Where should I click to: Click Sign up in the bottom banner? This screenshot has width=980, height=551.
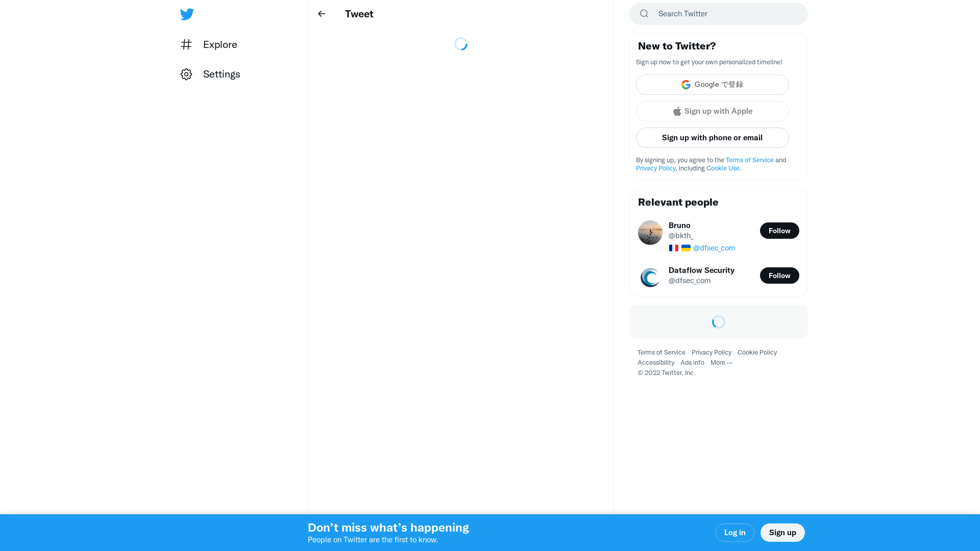(x=782, y=532)
